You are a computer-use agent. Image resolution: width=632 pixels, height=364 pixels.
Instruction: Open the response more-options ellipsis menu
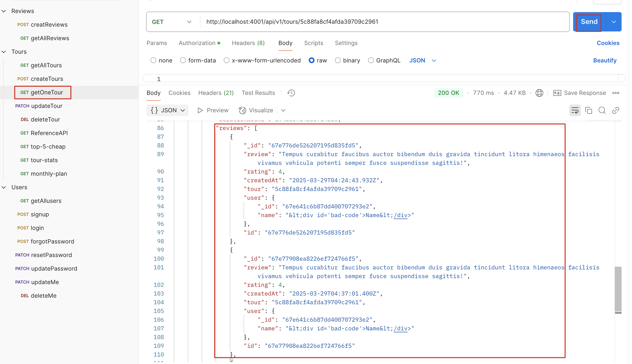[x=616, y=93]
